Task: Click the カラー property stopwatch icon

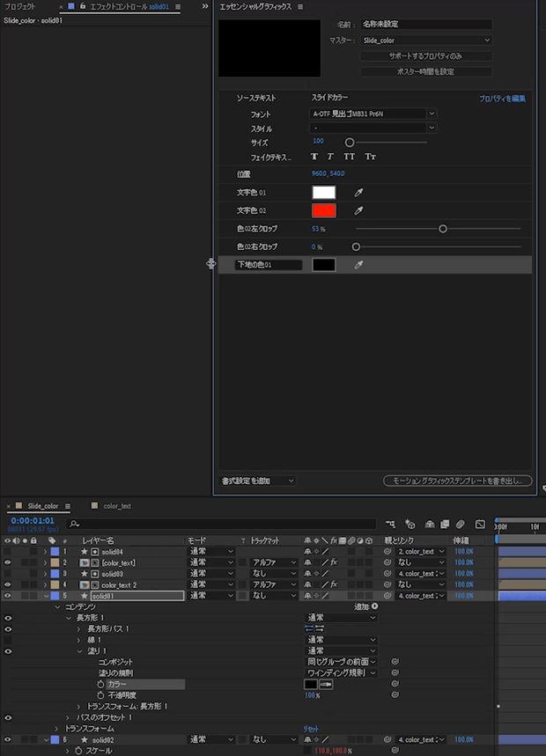Action: pos(100,684)
